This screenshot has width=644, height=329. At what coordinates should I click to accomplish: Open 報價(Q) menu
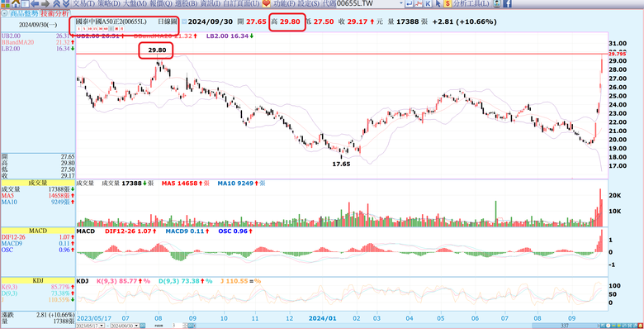click(x=161, y=3)
